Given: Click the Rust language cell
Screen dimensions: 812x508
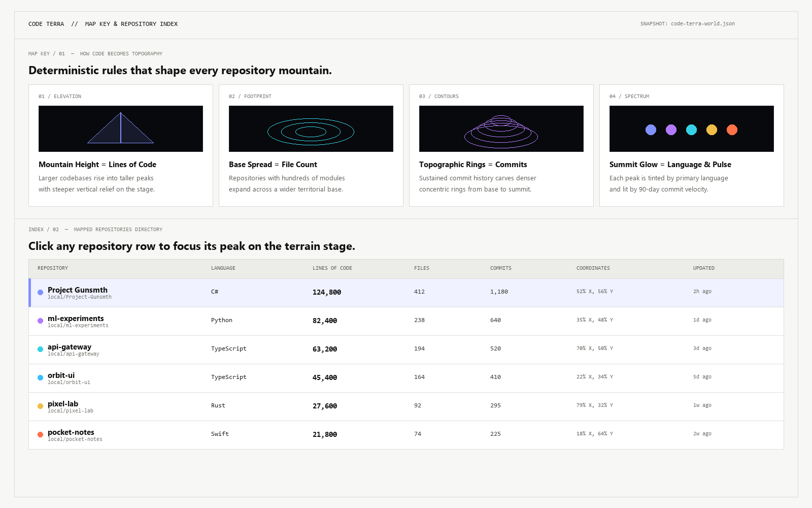Looking at the screenshot, I should point(218,406).
